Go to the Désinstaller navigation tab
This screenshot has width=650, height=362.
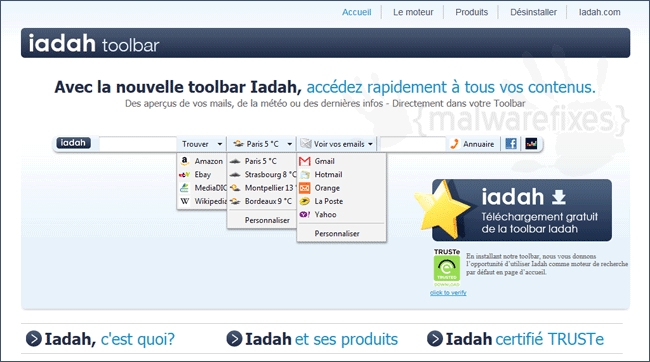[x=533, y=12]
